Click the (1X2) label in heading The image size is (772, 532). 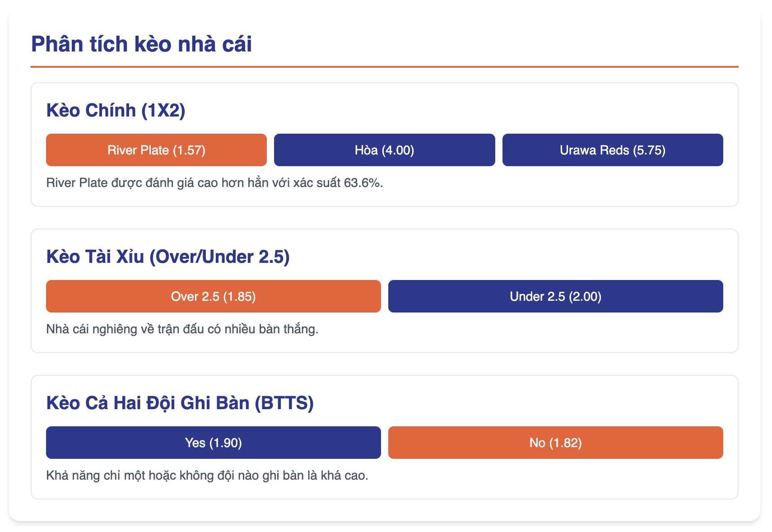(x=163, y=111)
